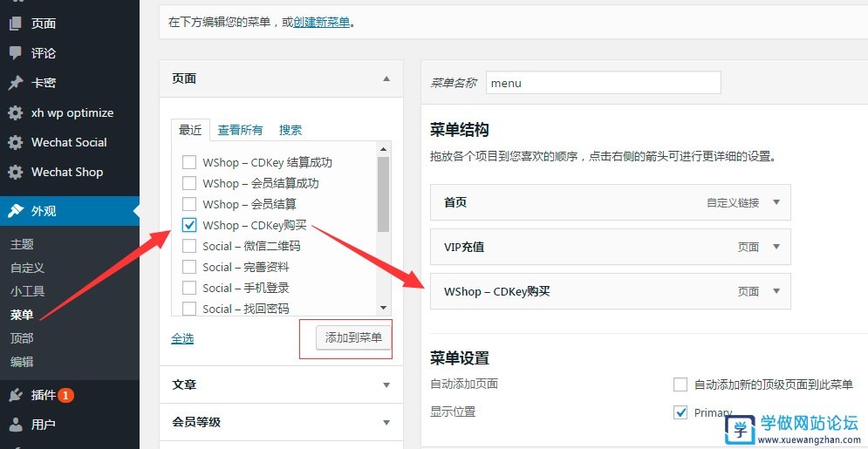
Task: Enable 自动添加新的顶级页面到此菜单 checkbox
Action: [680, 384]
